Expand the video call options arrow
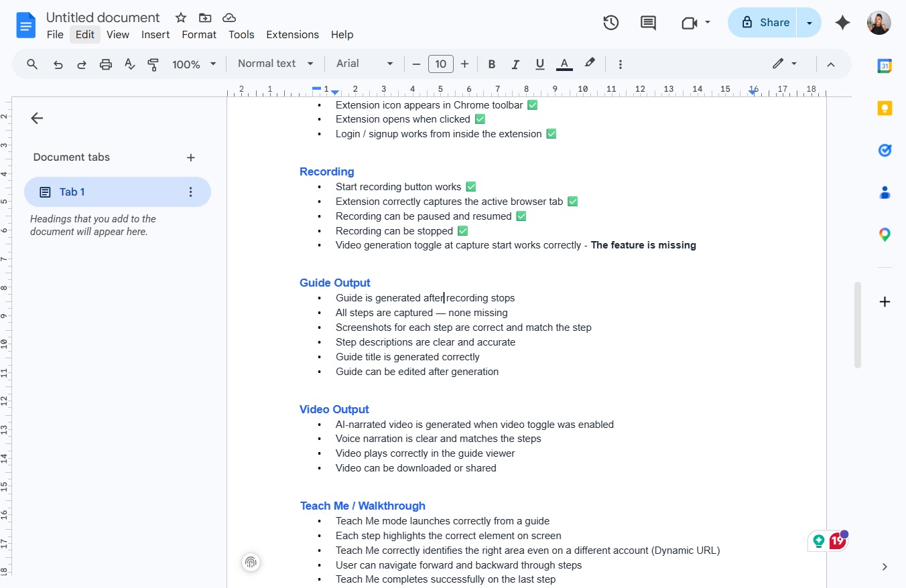 [x=708, y=23]
